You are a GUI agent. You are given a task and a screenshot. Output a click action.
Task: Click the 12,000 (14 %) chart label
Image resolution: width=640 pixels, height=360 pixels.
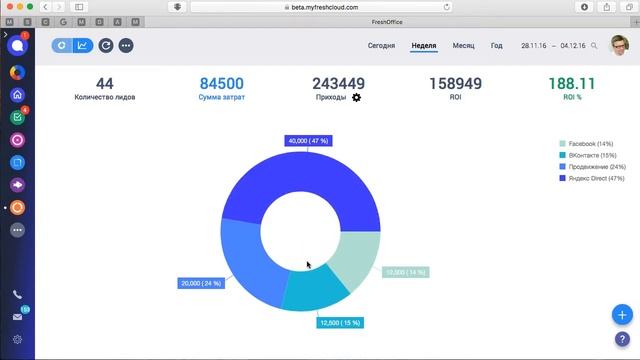click(x=405, y=272)
